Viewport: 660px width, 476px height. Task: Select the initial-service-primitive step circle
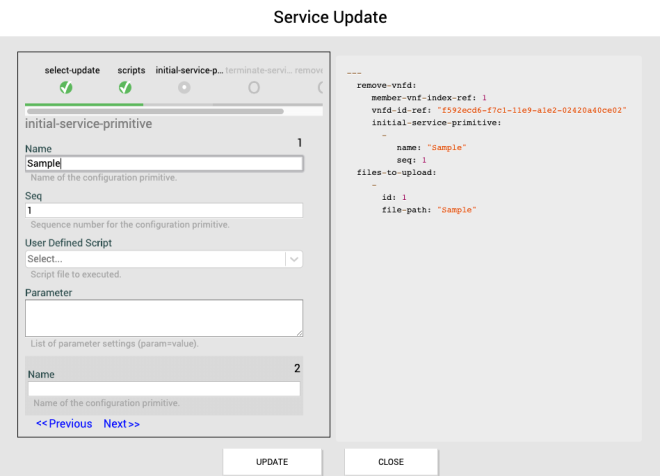[184, 88]
